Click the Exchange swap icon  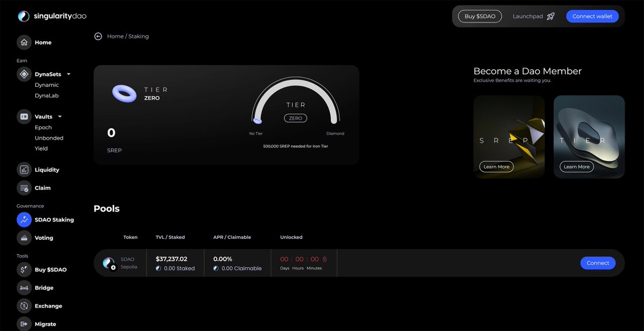(x=24, y=306)
